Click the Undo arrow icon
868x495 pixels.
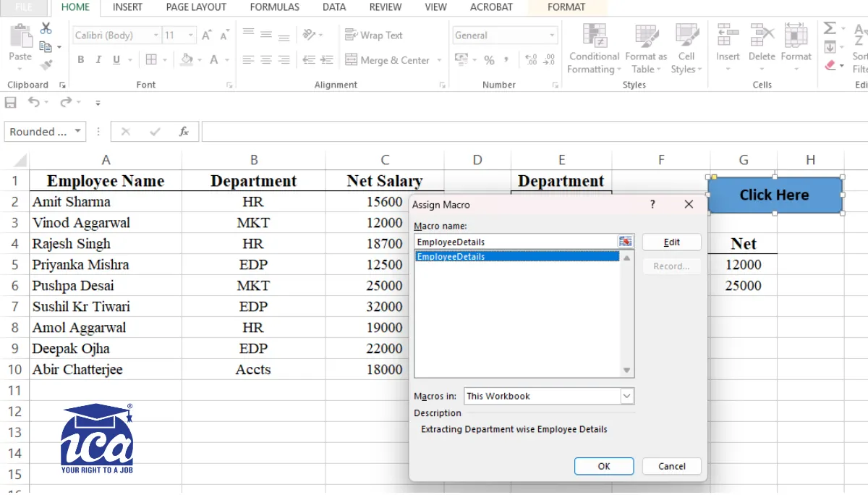34,102
